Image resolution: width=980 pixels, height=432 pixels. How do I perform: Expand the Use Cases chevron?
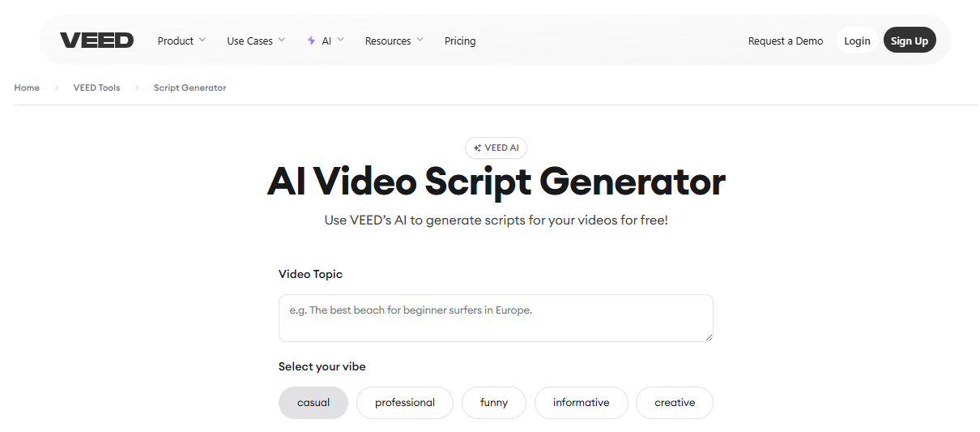[x=281, y=40]
